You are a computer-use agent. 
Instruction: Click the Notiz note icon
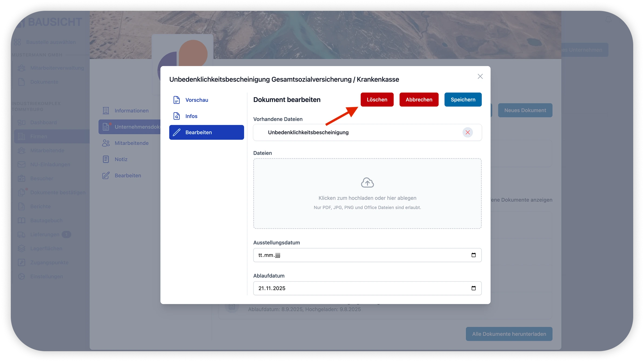click(106, 159)
